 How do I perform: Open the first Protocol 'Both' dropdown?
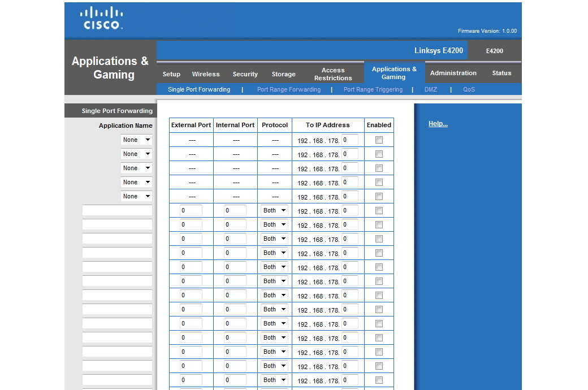pyautogui.click(x=275, y=210)
